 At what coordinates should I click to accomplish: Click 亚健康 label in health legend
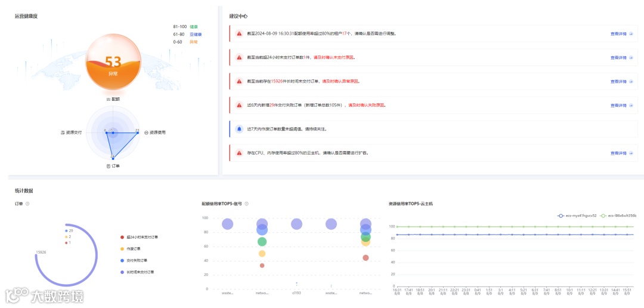196,34
